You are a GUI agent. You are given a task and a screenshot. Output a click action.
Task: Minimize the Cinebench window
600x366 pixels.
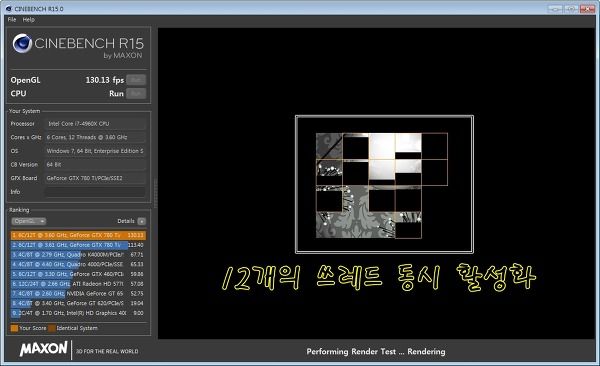pos(555,8)
